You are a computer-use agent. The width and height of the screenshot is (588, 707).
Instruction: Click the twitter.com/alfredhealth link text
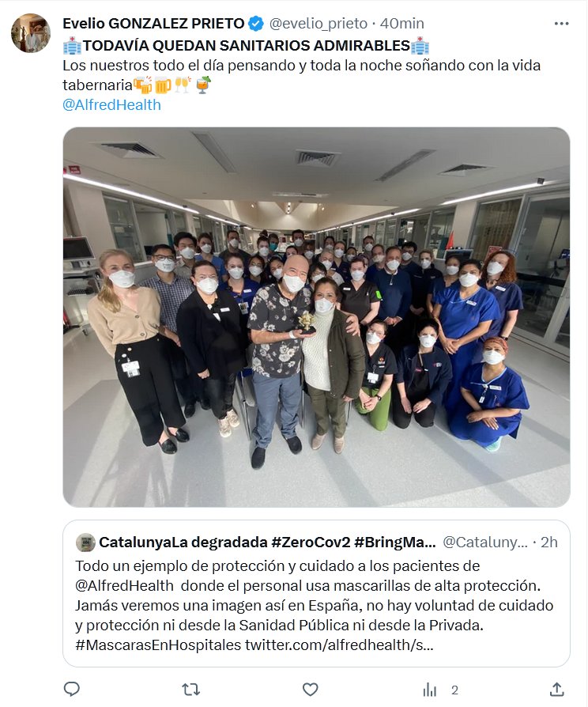[339, 645]
